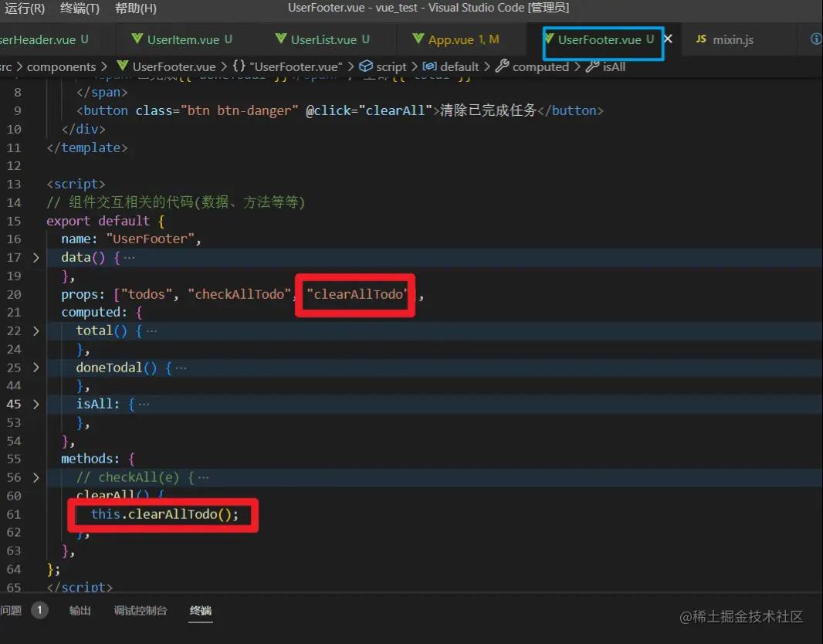Click the text "clearAllTodo" in props

[x=357, y=294]
